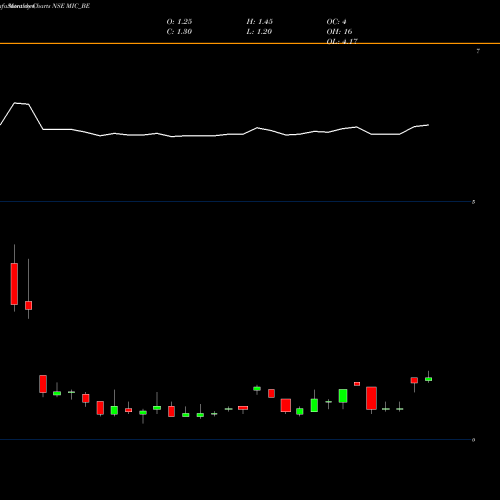Select the low price label L: 1.20
Image resolution: width=500 pixels, height=500 pixels.
click(259, 32)
